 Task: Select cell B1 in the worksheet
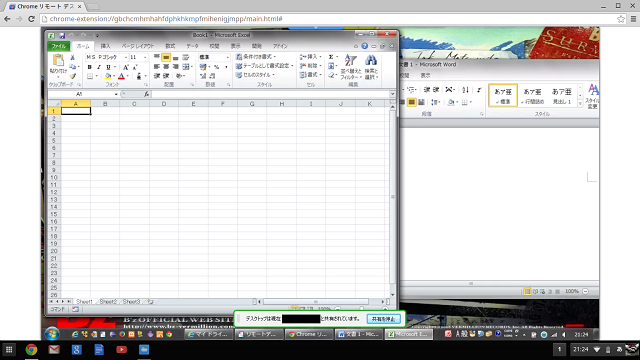click(105, 111)
